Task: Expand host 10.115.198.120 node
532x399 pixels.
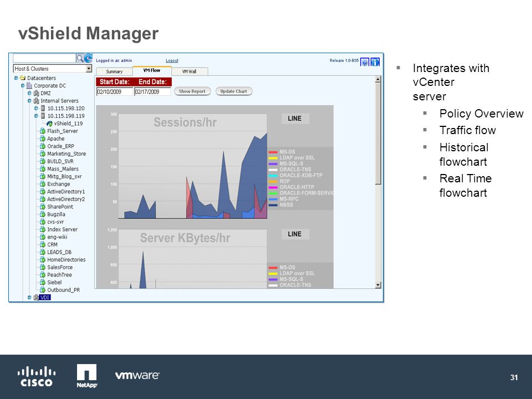Action: [37, 108]
